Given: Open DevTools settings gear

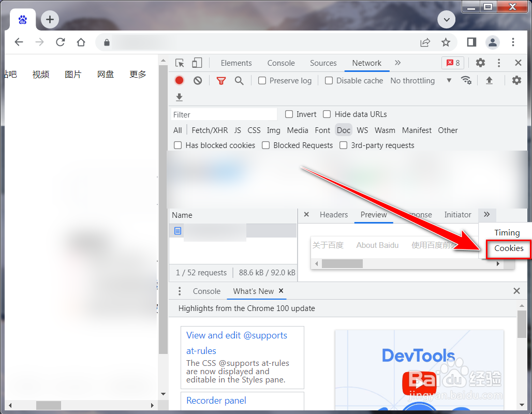Looking at the screenshot, I should [x=480, y=63].
